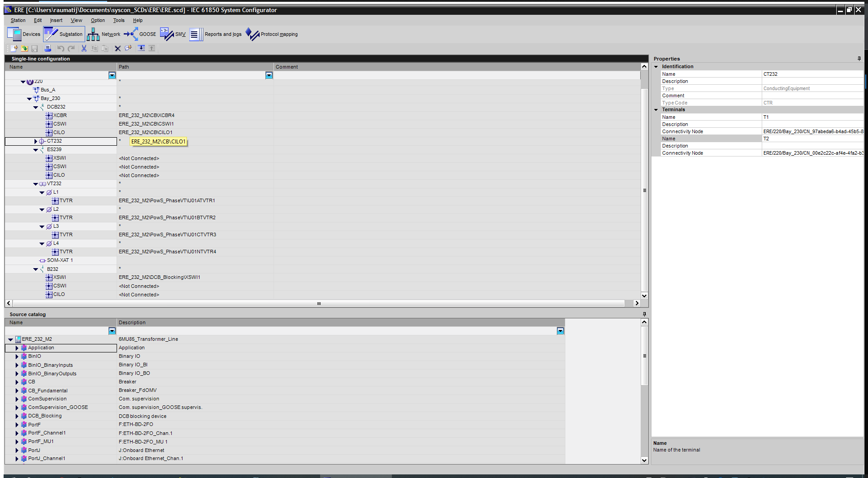
Task: Pin the Properties panel
Action: tap(859, 58)
